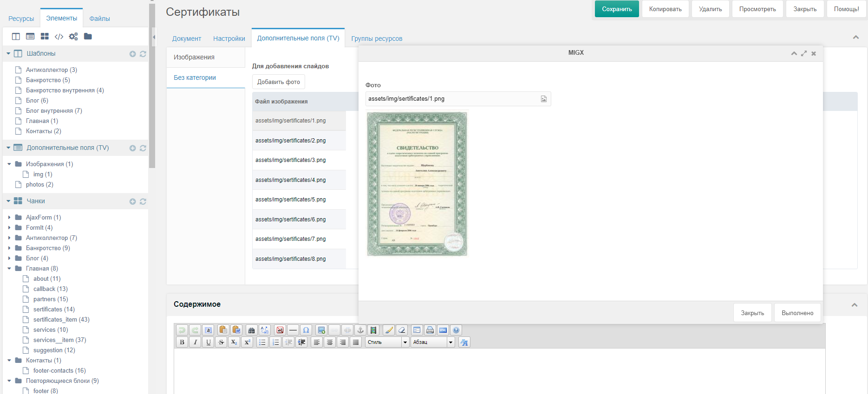Toggle bold formatting
The height and width of the screenshot is (394, 868).
(x=182, y=342)
